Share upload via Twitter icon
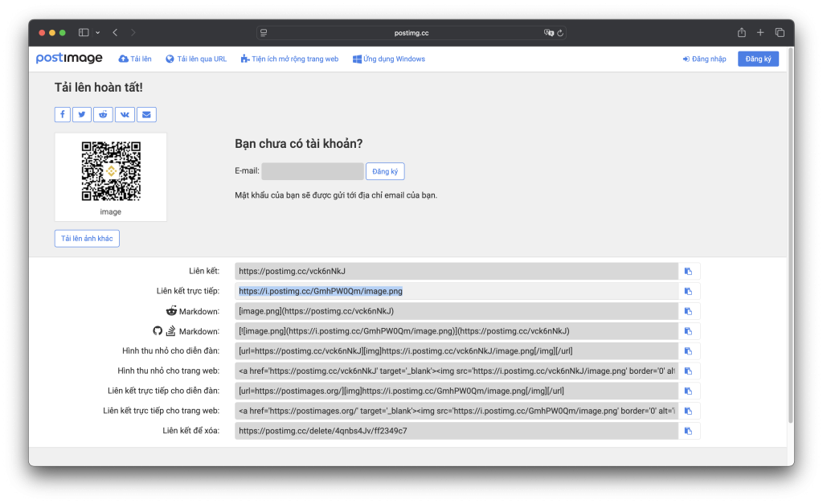Screen dimensions: 823x504 click(x=82, y=114)
